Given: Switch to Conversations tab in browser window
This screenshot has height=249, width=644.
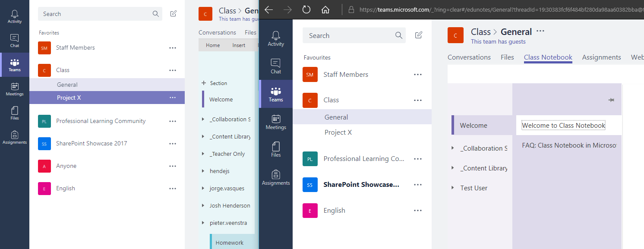Looking at the screenshot, I should (x=469, y=57).
